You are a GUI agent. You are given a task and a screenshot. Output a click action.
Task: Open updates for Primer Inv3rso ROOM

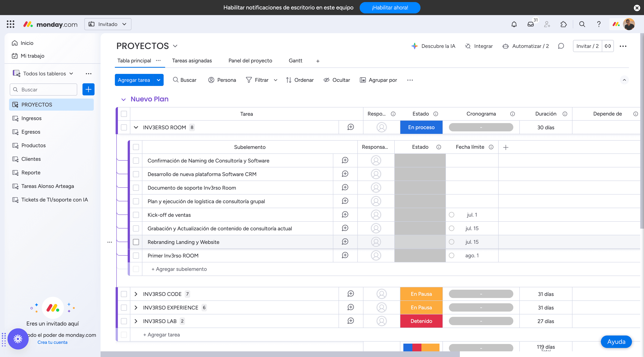tap(345, 255)
